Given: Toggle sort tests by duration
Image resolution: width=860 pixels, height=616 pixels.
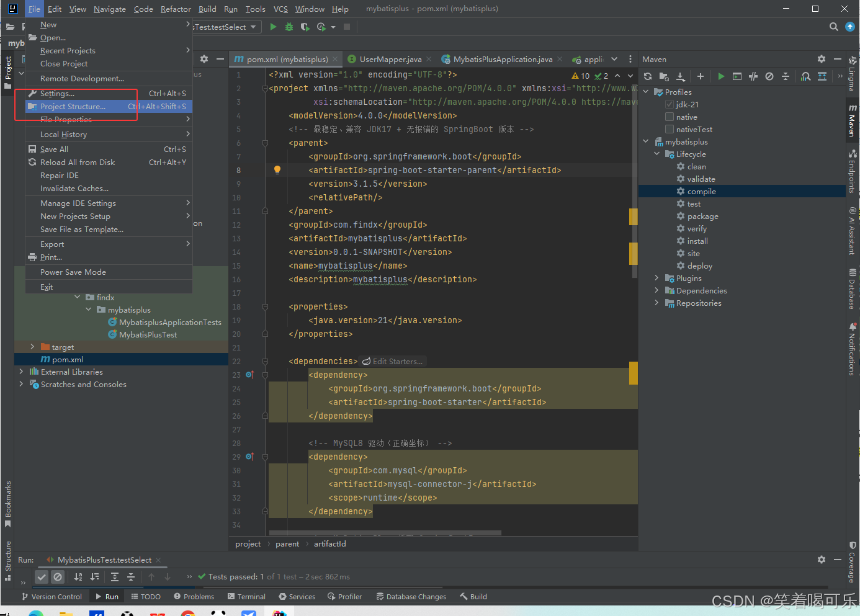Looking at the screenshot, I should coord(94,577).
